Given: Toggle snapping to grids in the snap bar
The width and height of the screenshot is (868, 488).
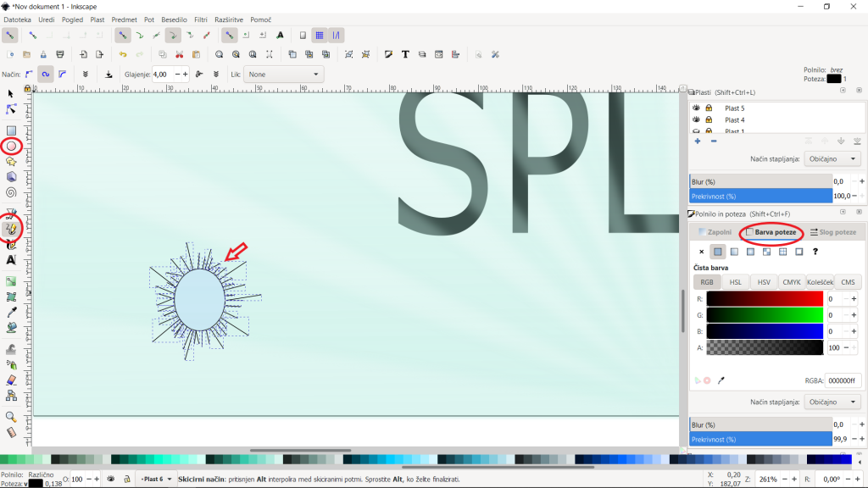Looking at the screenshot, I should click(320, 36).
